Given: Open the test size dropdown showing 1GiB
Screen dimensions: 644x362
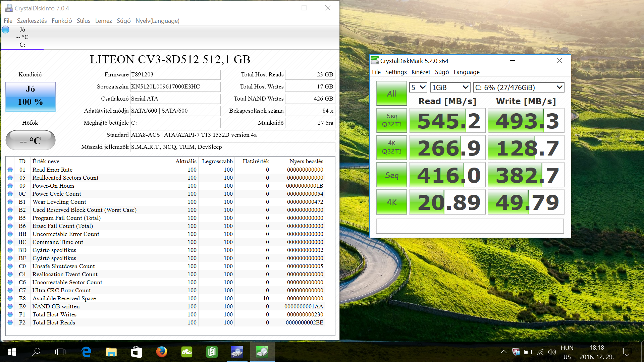Looking at the screenshot, I should 450,87.
